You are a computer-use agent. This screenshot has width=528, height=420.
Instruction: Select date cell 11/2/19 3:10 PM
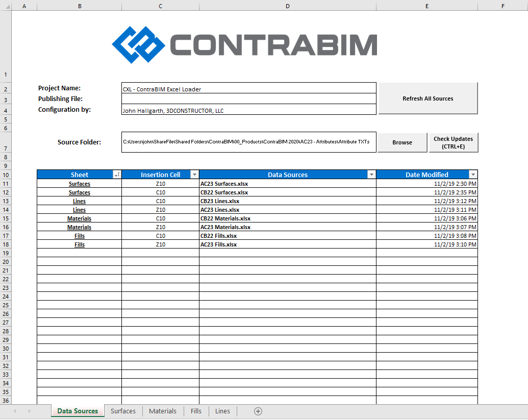(x=427, y=244)
